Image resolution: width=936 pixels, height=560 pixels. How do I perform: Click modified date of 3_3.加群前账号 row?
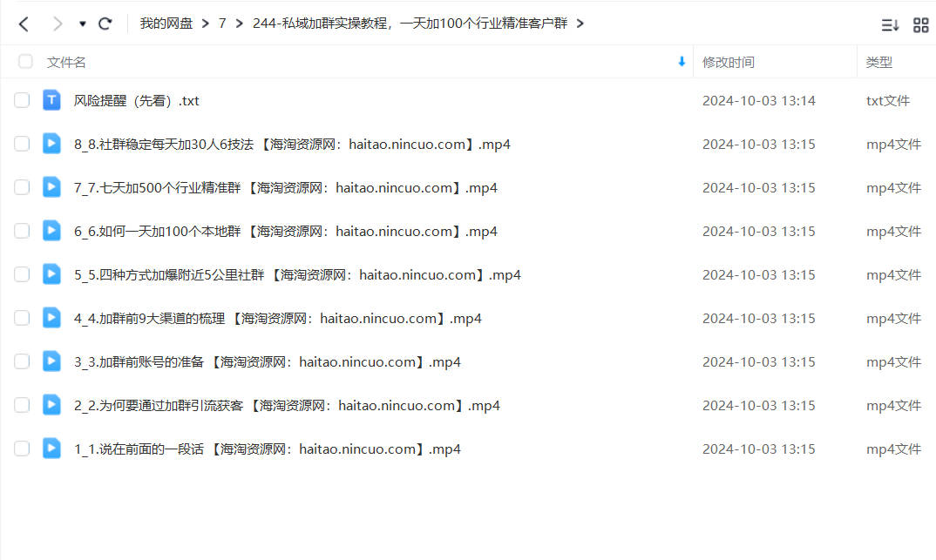click(759, 362)
